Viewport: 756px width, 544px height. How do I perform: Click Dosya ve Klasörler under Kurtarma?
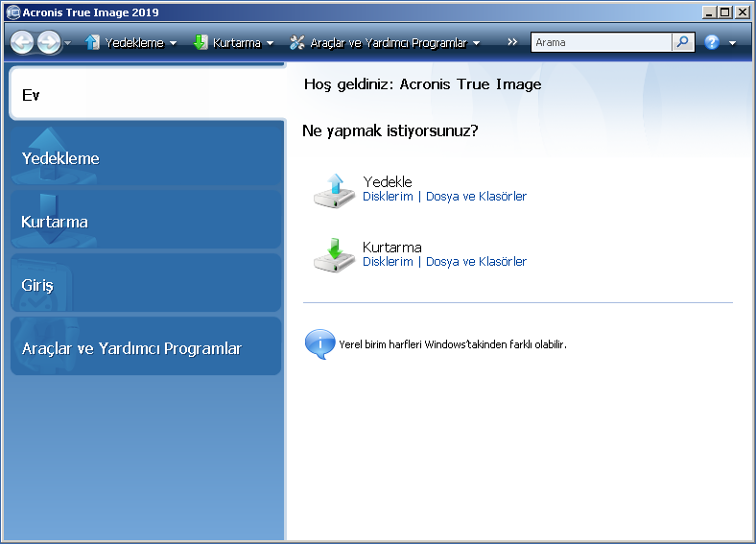476,261
